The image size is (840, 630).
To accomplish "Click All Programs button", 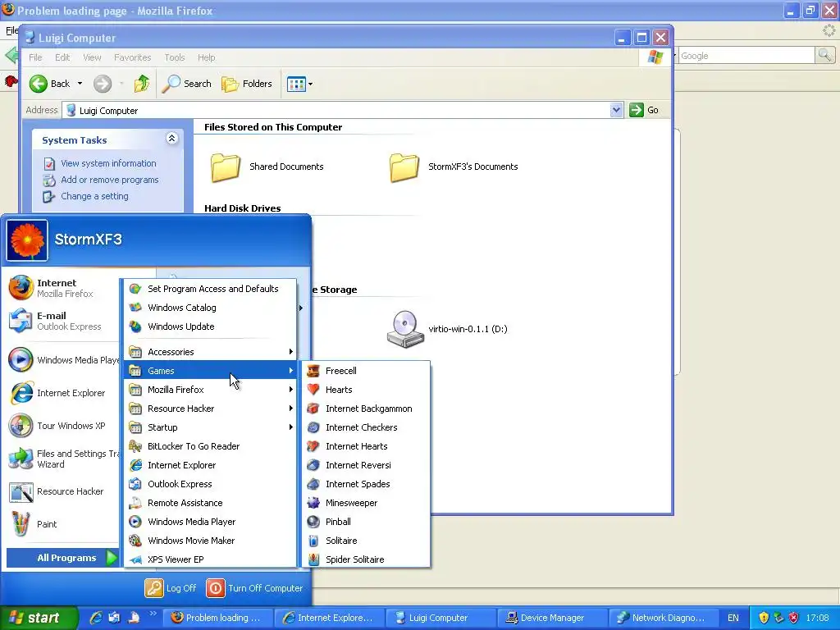I will coord(62,558).
